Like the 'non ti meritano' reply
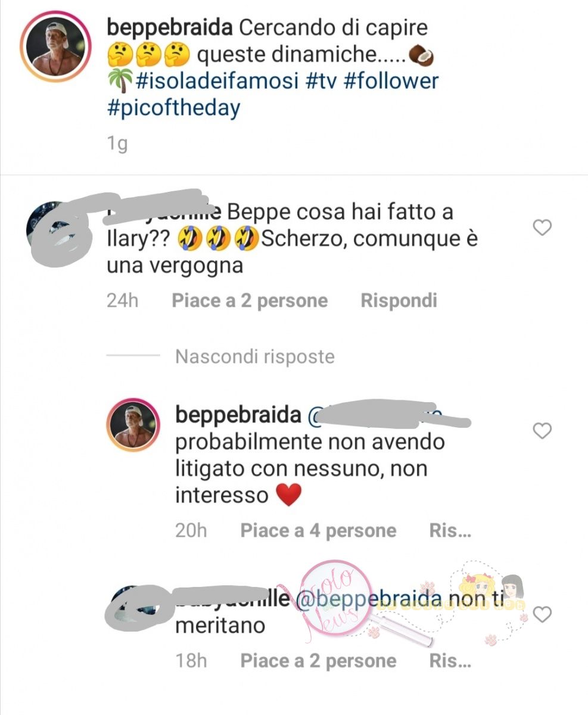This screenshot has width=588, height=715. click(x=542, y=614)
